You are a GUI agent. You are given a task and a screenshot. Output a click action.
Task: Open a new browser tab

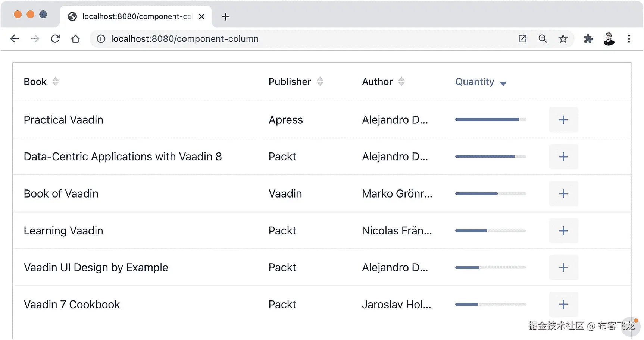click(x=225, y=16)
